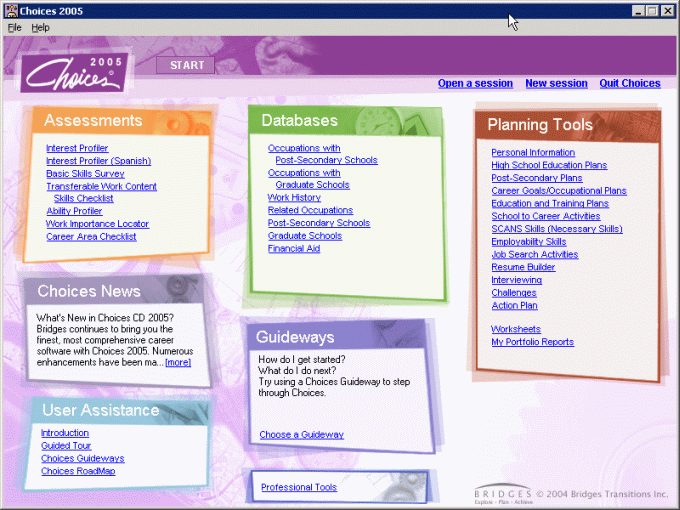
Task: Click the START button
Action: point(186,65)
